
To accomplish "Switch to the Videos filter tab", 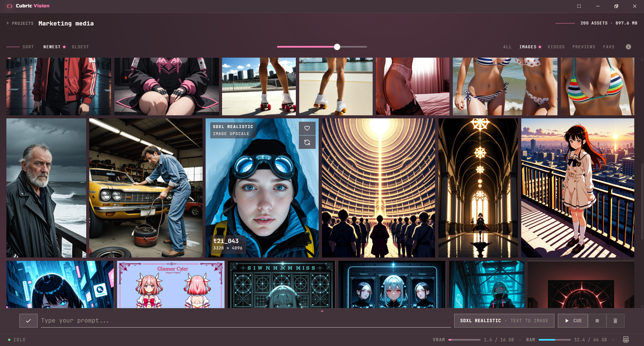I will click(x=556, y=47).
